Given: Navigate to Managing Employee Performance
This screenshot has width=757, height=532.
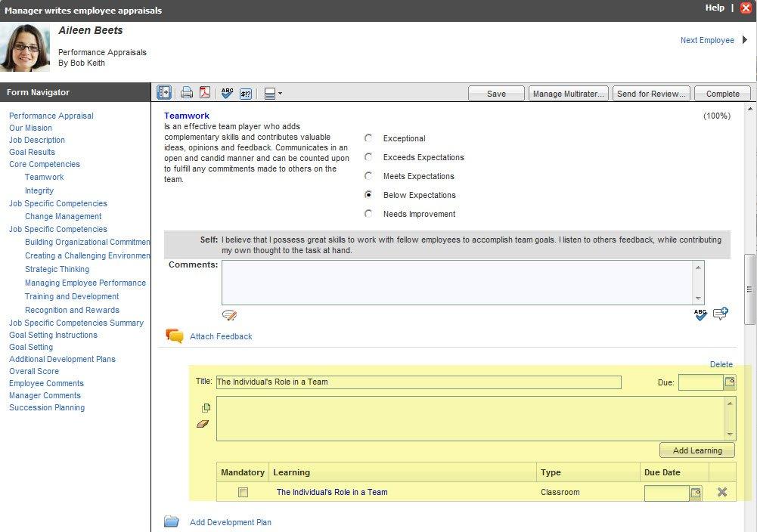Looking at the screenshot, I should pyautogui.click(x=85, y=283).
